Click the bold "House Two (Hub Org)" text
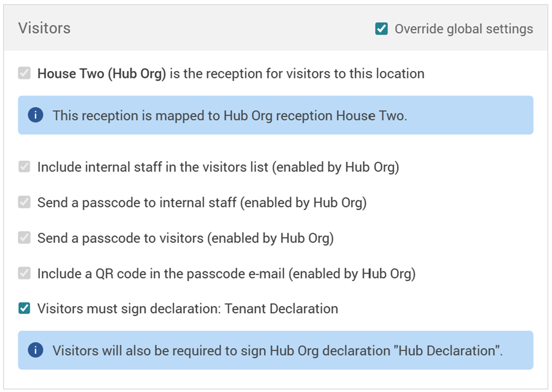The height and width of the screenshot is (392, 552). (102, 73)
